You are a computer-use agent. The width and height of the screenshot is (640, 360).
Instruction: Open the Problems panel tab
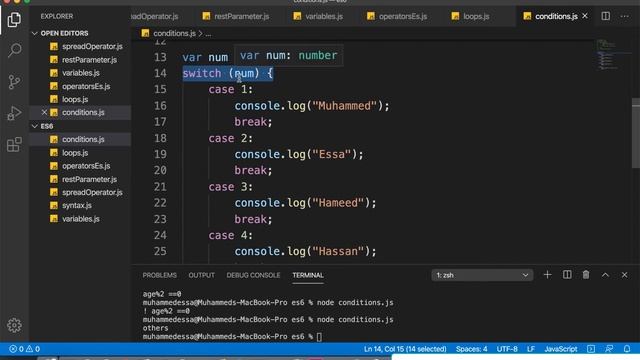click(x=160, y=275)
